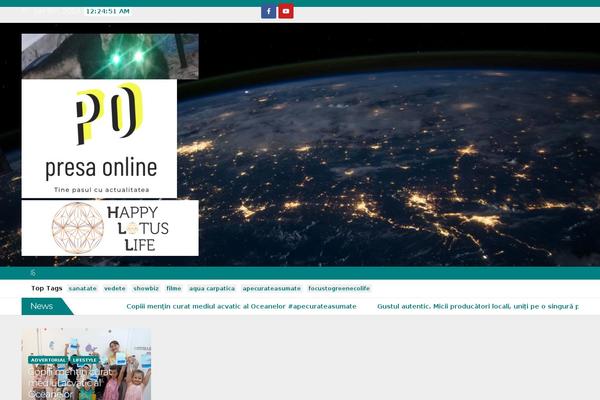Open the article card title about Oceanelor
The height and width of the screenshot is (400, 600).
click(x=70, y=383)
